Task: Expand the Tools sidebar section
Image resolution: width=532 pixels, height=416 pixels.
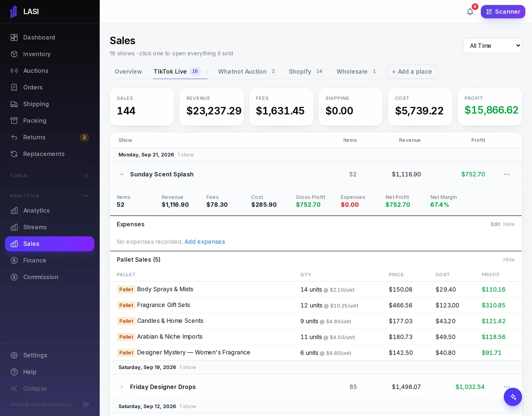Action: 50,176
